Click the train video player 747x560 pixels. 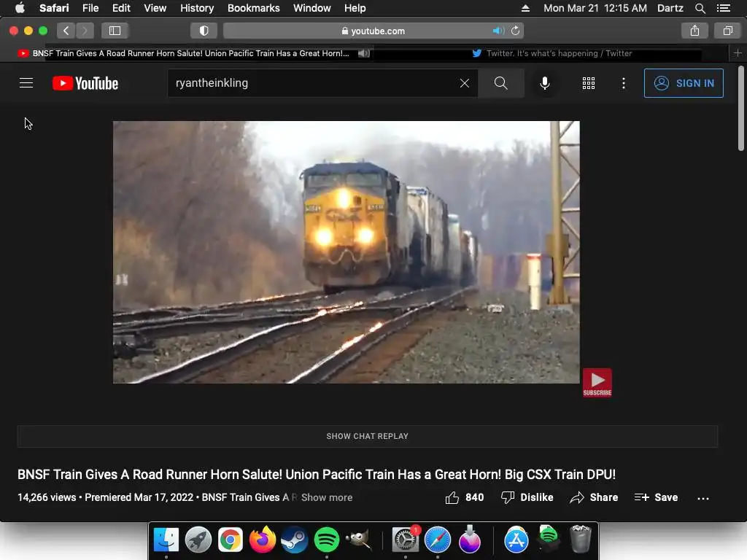point(347,252)
